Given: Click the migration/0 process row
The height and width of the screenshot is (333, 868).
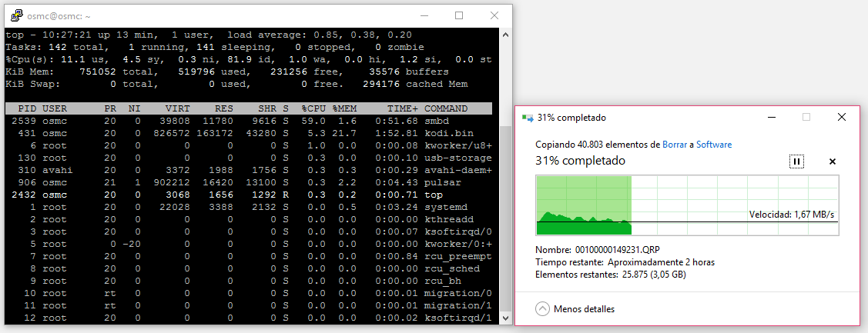Looking at the screenshot, I should 249,293.
